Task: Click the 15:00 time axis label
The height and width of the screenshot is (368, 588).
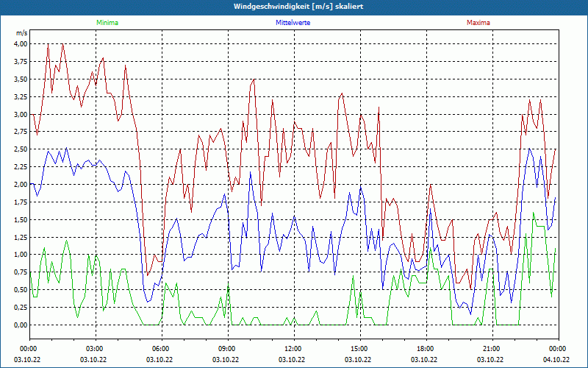Action: click(360, 349)
